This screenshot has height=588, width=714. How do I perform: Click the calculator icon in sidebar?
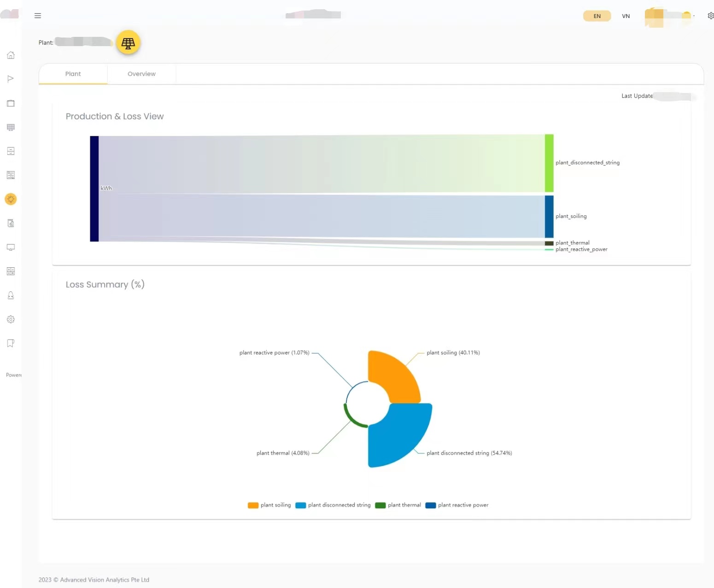(11, 271)
